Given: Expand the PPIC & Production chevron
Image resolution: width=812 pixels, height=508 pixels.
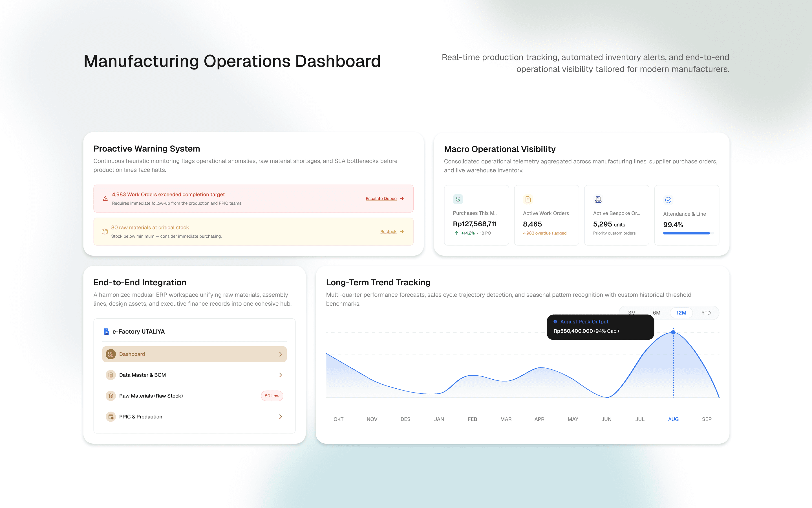Looking at the screenshot, I should pos(281,417).
